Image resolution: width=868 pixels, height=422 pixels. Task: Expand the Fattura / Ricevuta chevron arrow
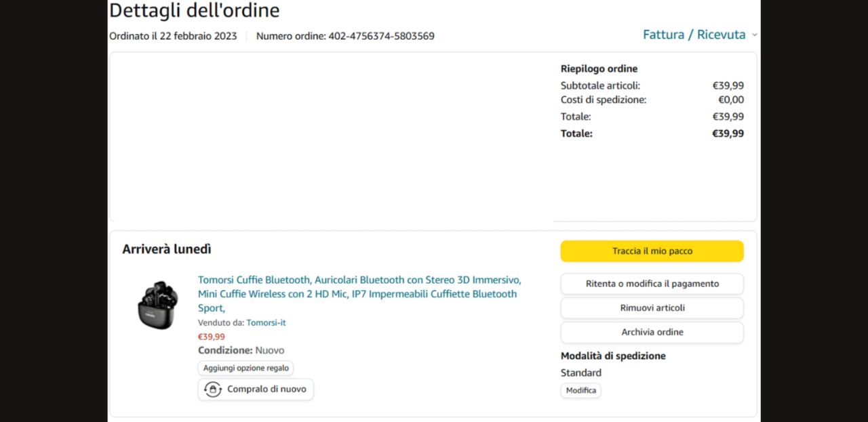pos(754,35)
